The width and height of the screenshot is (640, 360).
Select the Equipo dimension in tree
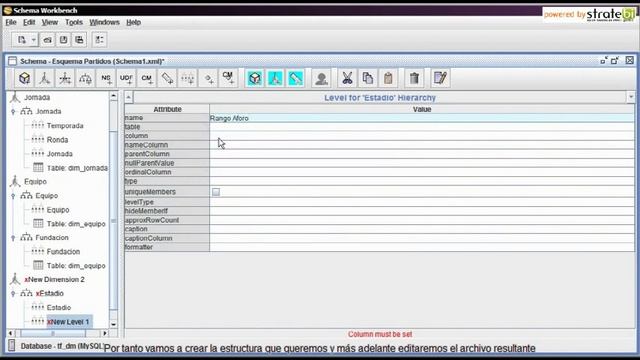point(35,182)
